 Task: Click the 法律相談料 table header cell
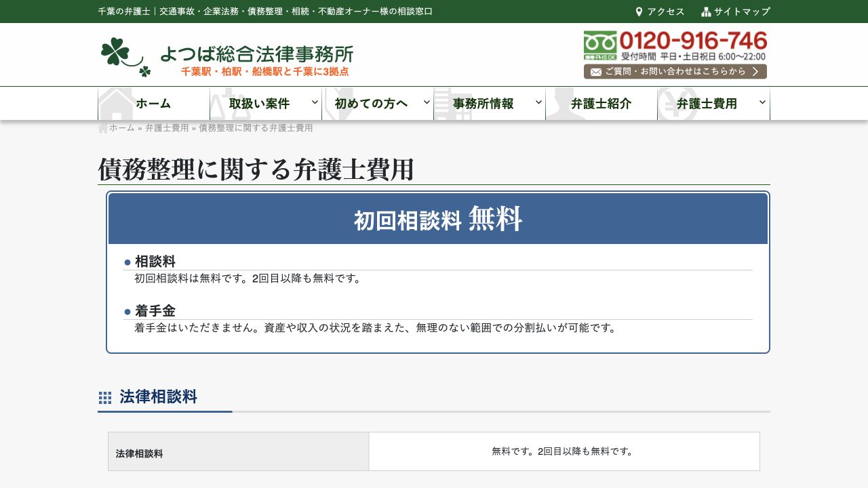pos(239,451)
